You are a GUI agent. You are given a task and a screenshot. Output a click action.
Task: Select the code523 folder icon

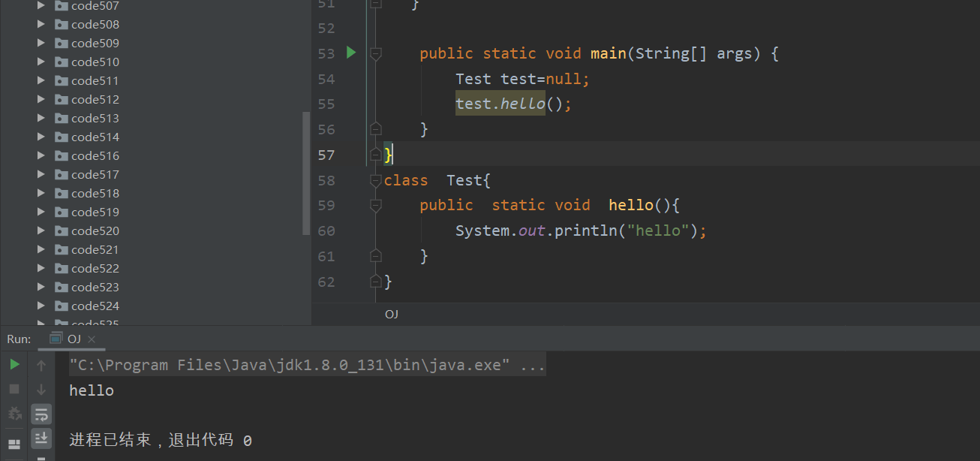(62, 287)
